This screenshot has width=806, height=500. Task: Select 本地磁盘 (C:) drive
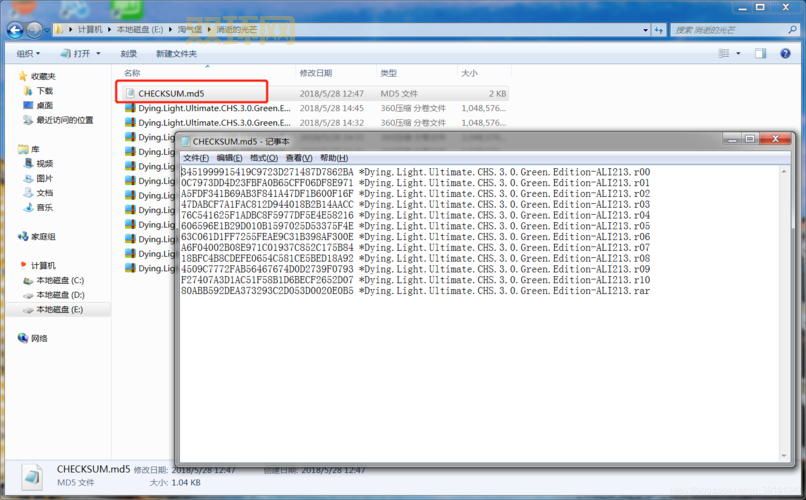click(60, 281)
